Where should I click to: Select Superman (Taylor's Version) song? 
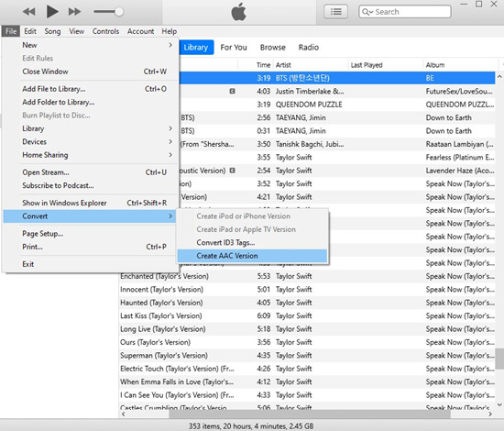[x=164, y=356]
